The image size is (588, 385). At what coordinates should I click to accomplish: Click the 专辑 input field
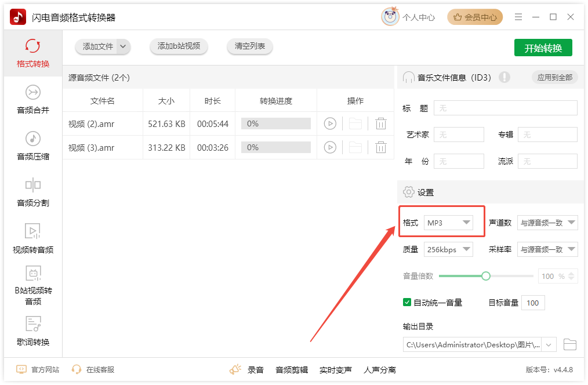tap(547, 134)
